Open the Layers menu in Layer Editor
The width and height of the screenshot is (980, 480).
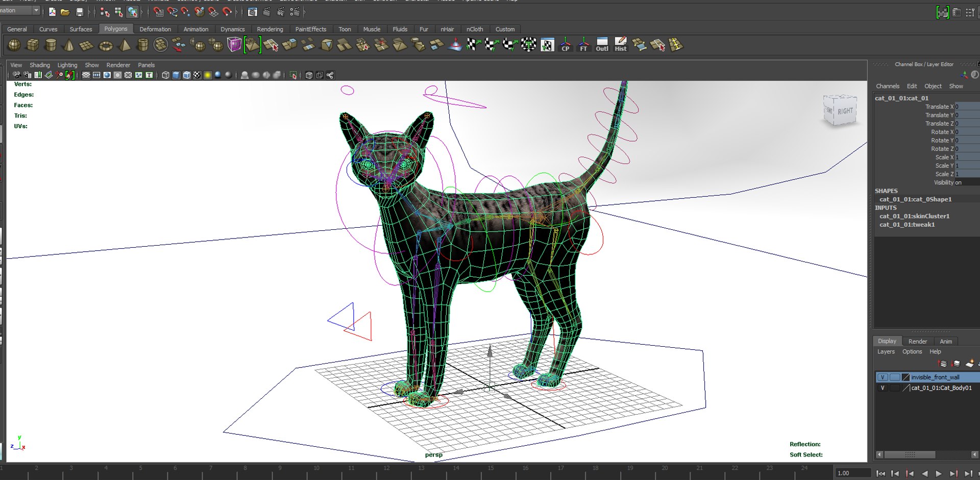point(886,352)
